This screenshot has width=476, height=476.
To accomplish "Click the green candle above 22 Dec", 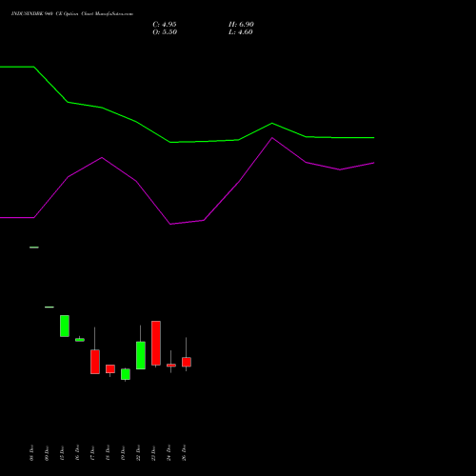I will [x=141, y=355].
